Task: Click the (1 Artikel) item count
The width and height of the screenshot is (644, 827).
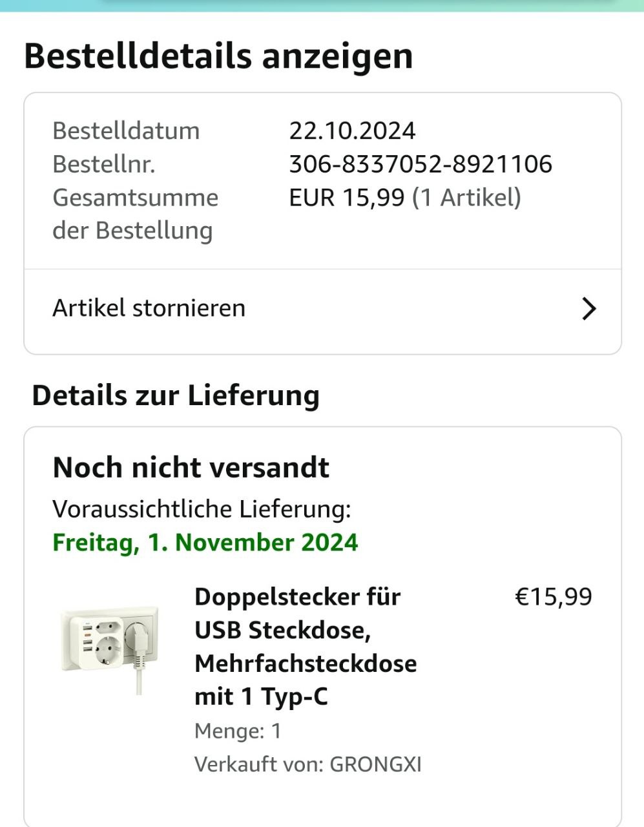Action: pyautogui.click(x=466, y=198)
